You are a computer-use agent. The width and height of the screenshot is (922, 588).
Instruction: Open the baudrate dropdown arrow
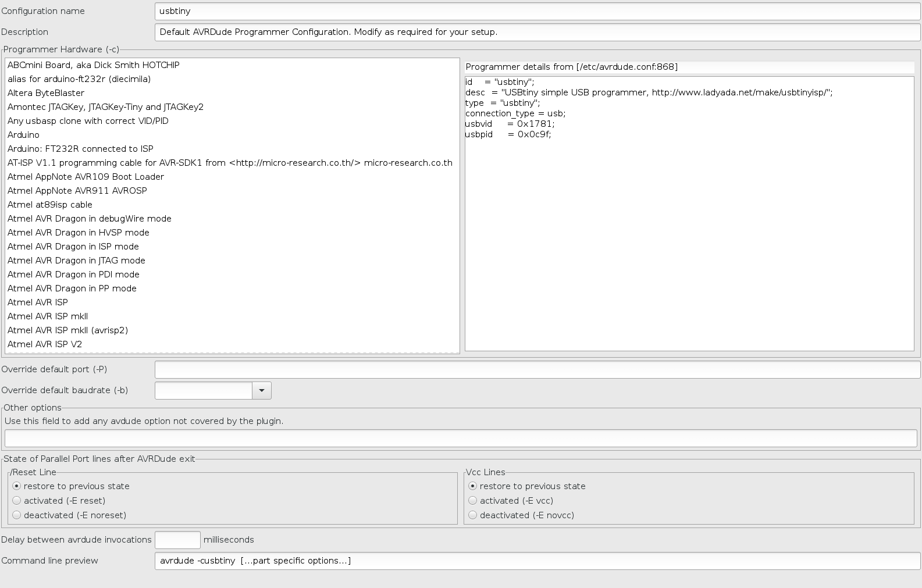click(262, 390)
